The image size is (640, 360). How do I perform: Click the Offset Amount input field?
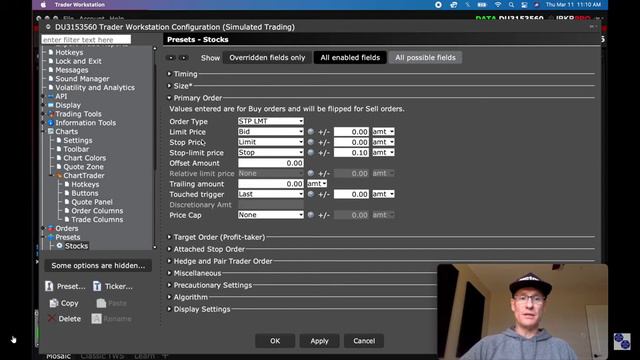coord(271,163)
